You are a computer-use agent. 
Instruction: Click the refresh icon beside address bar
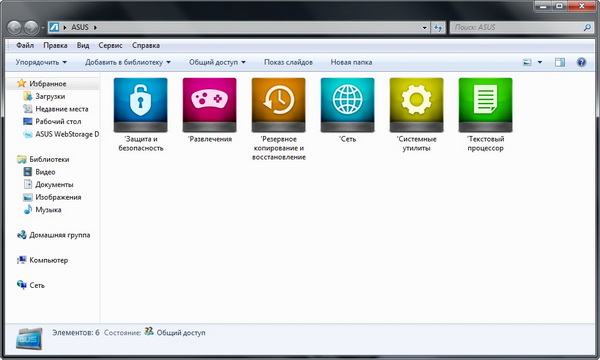click(438, 28)
